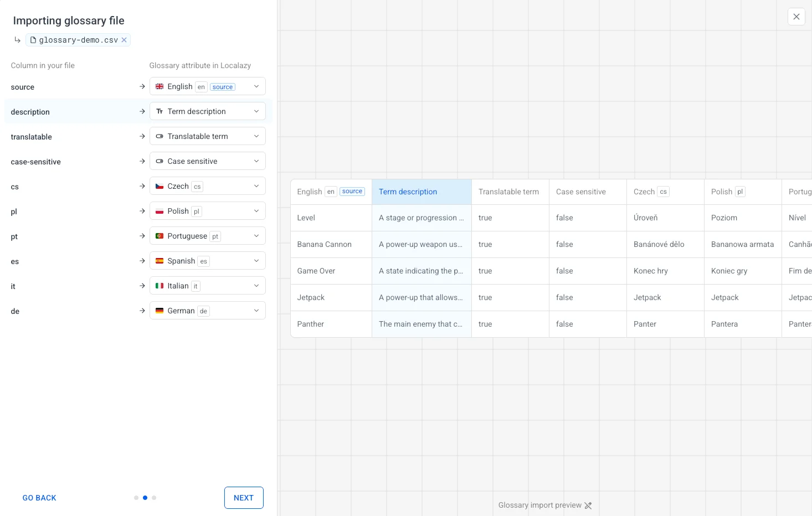Viewport: 812px width, 516px height.
Task: Click the arrow icon next to the source column
Action: pos(142,86)
